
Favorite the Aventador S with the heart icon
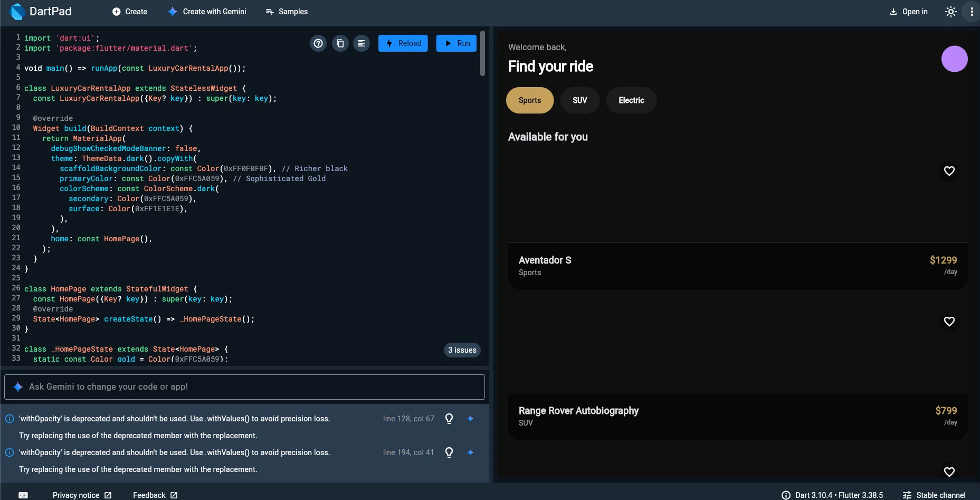point(949,171)
